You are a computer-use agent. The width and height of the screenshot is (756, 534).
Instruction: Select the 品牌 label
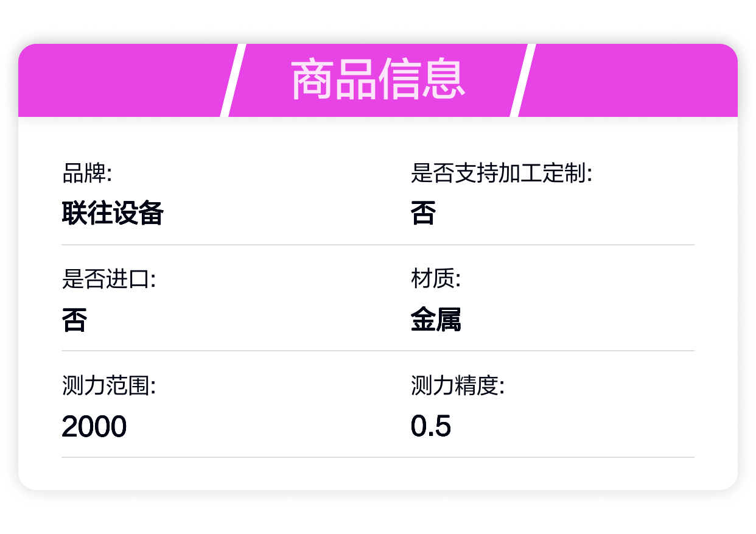(x=87, y=174)
